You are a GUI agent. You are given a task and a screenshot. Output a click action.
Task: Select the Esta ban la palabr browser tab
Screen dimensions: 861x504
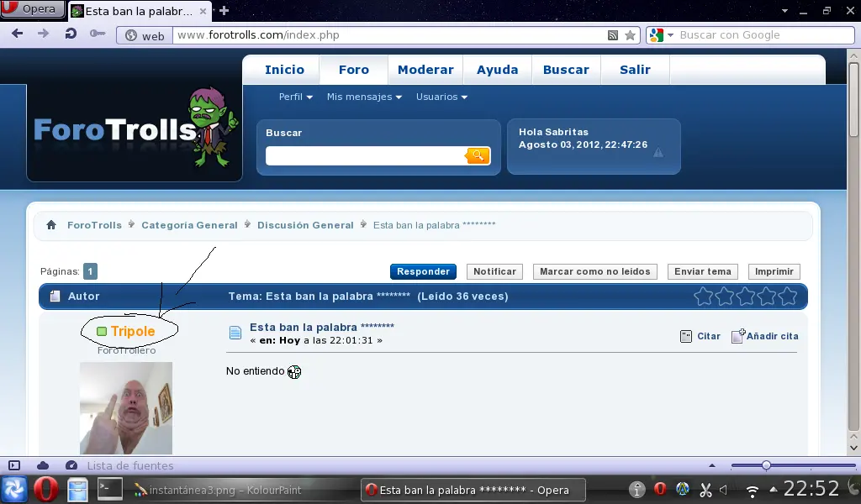(140, 11)
